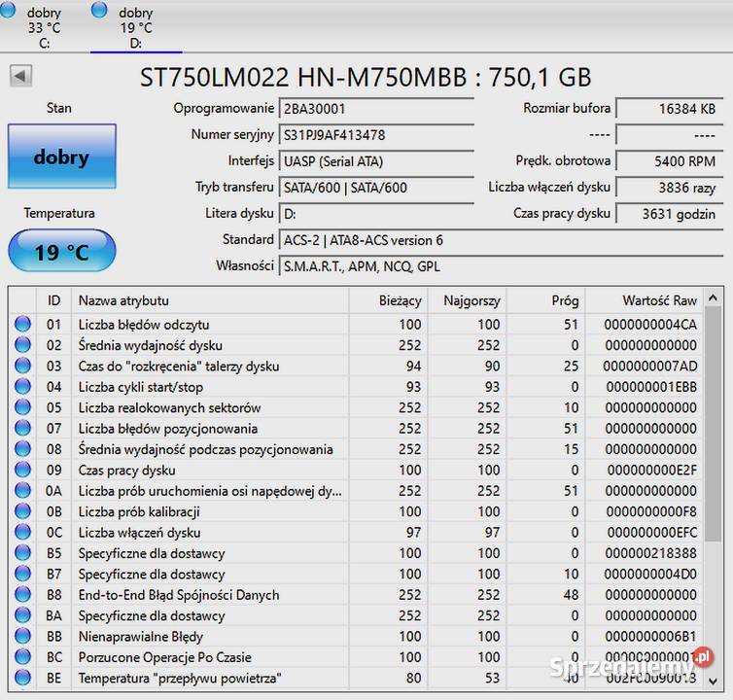Select row 'Temperatura "przepływu powietrza"'

click(355, 678)
